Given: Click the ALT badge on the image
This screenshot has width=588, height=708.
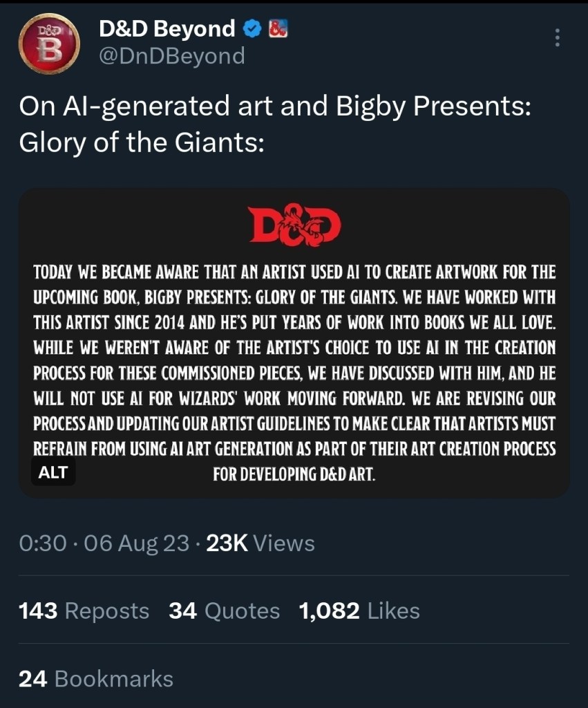Looking at the screenshot, I should coord(53,472).
